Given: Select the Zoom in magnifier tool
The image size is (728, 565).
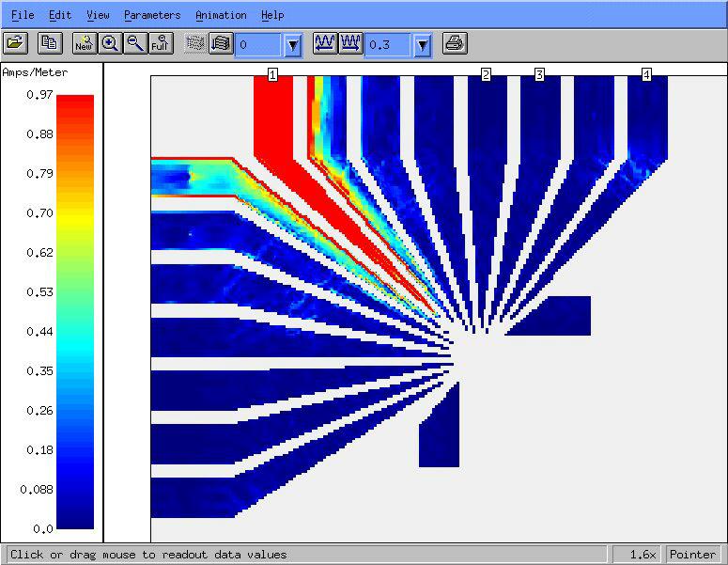Looking at the screenshot, I should pos(110,43).
